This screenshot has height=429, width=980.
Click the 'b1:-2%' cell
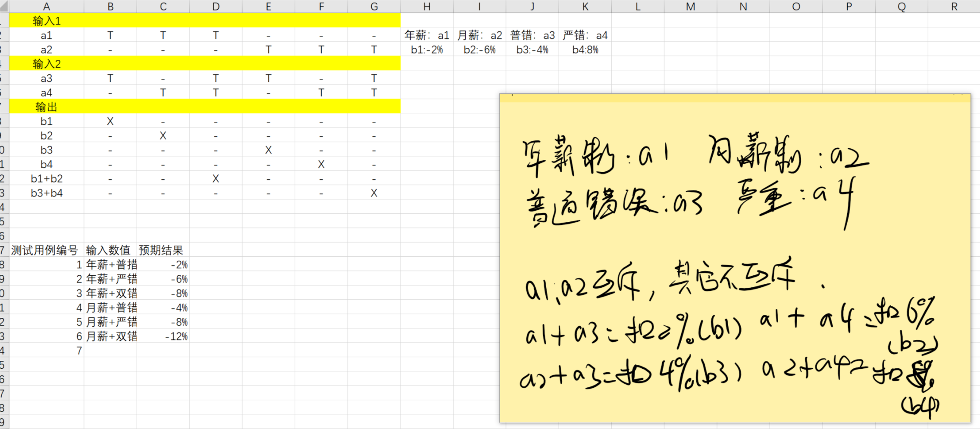pyautogui.click(x=427, y=50)
